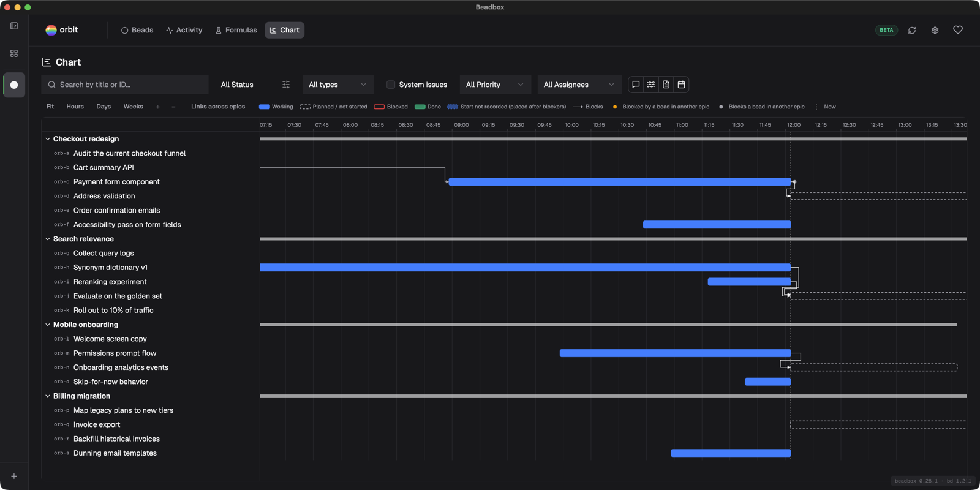The width and height of the screenshot is (980, 490).
Task: Select the white circle workspace icon
Action: pos(14,85)
